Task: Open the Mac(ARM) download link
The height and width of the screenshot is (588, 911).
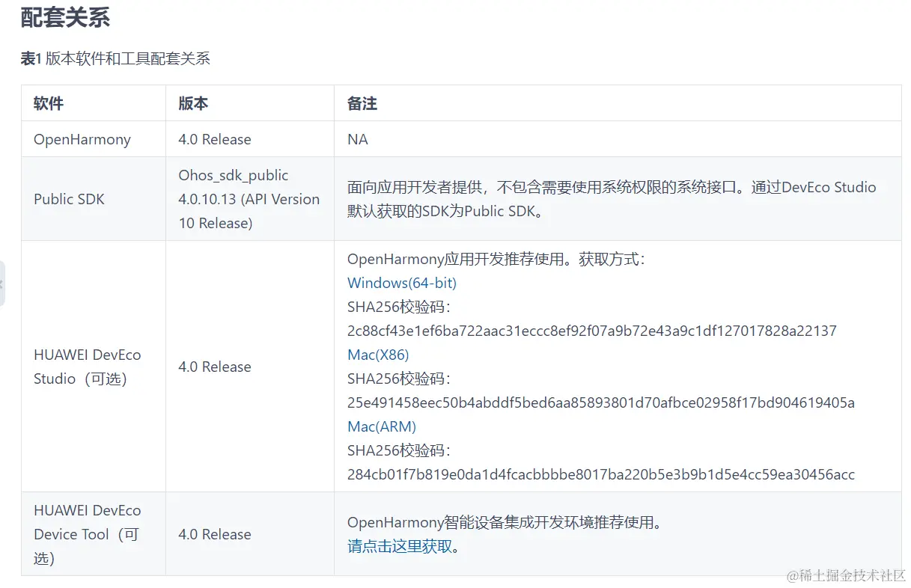Action: coord(382,426)
